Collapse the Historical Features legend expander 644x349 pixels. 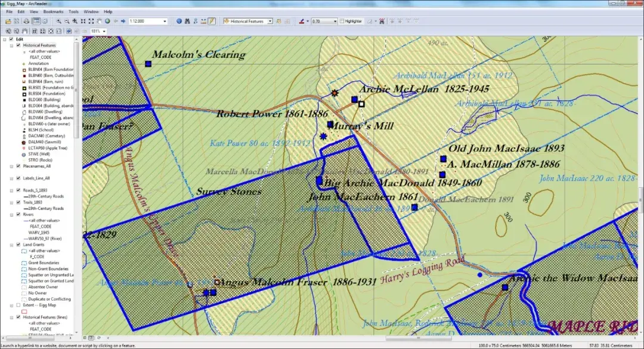coord(11,46)
